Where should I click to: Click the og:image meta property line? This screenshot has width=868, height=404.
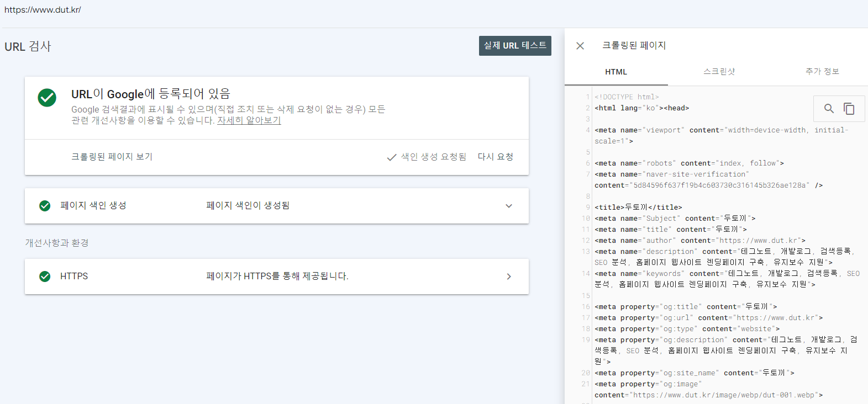pos(709,390)
